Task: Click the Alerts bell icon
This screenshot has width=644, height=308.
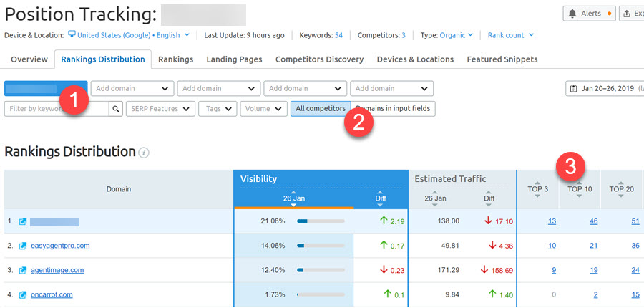Action: (573, 14)
